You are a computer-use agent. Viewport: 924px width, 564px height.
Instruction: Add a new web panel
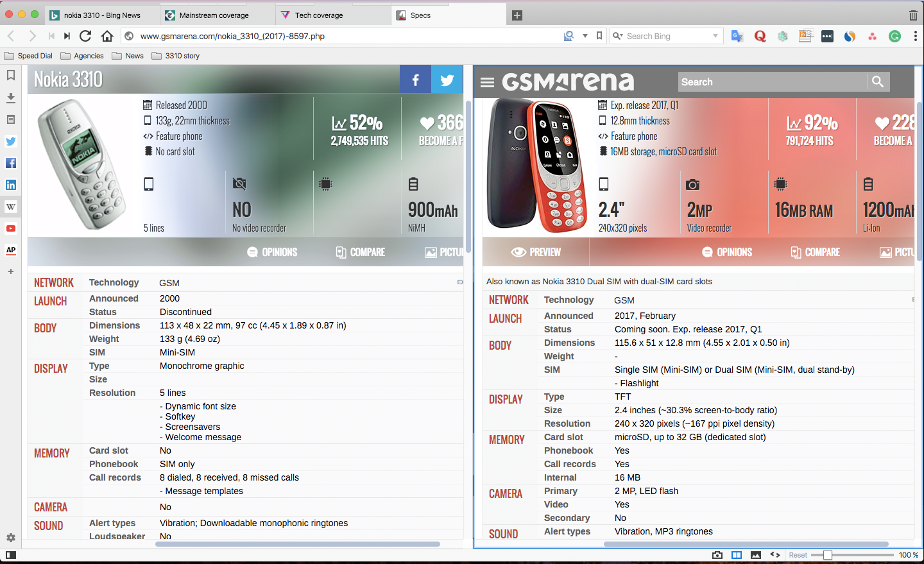[x=11, y=271]
